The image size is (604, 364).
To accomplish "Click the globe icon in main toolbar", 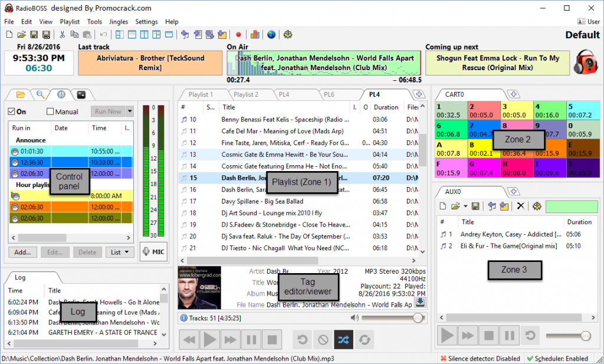I will coord(271,35).
